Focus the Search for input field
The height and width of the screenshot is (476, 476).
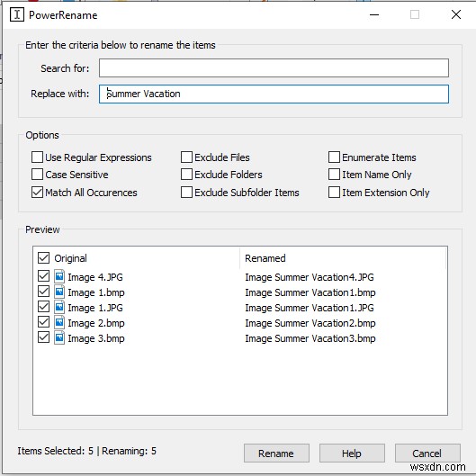tap(274, 68)
